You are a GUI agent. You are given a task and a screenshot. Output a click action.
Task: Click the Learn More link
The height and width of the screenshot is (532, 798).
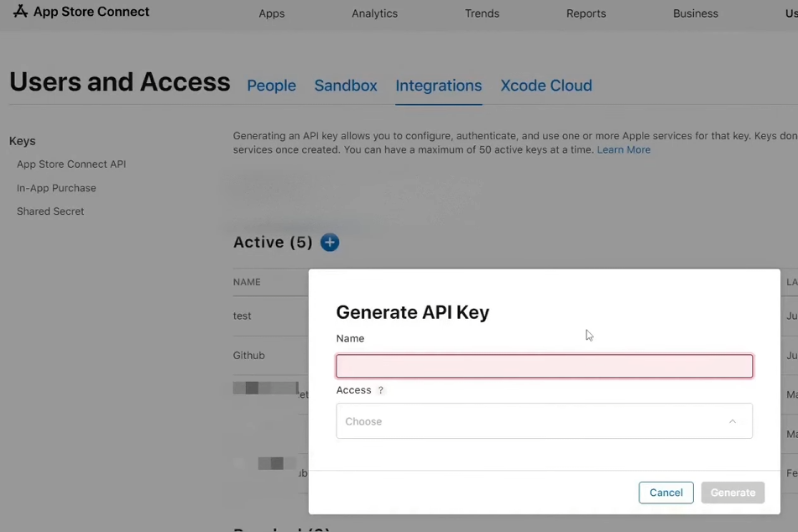tap(623, 149)
